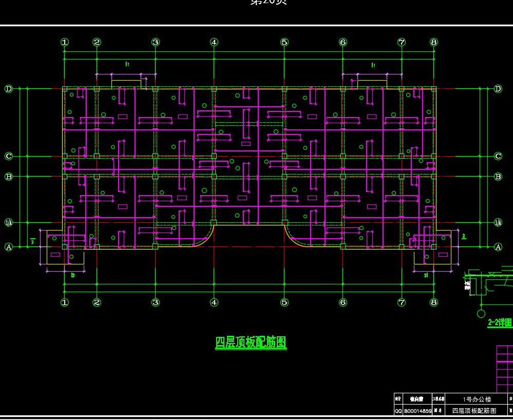Select the magenta table at the right edge
513x420 pixels.
click(x=505, y=369)
